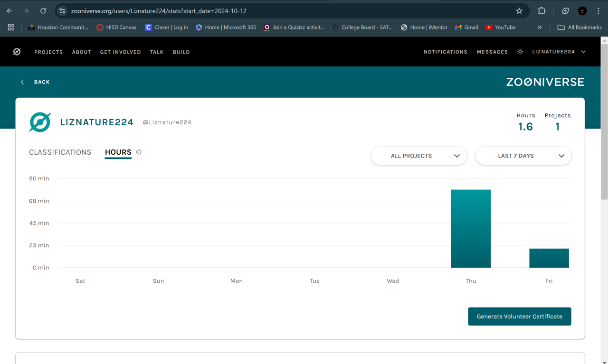The width and height of the screenshot is (608, 364).
Task: Select the HOURS tab
Action: point(118,152)
